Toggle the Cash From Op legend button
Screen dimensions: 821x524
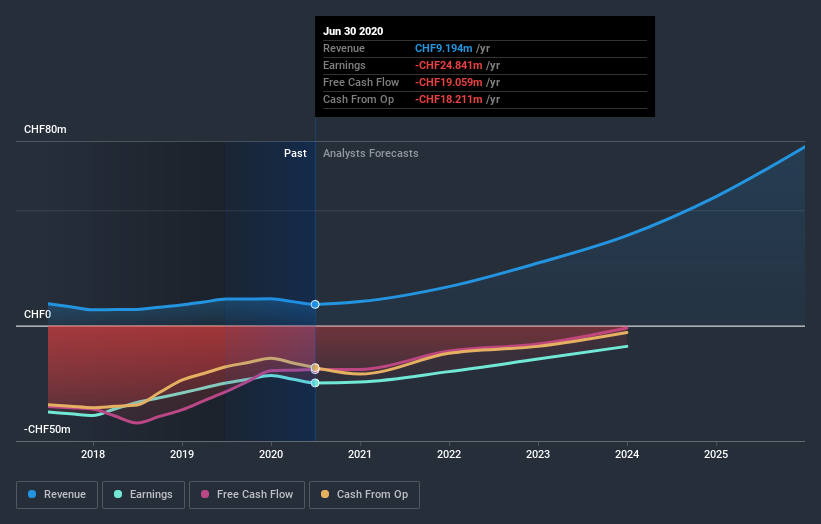click(x=364, y=495)
